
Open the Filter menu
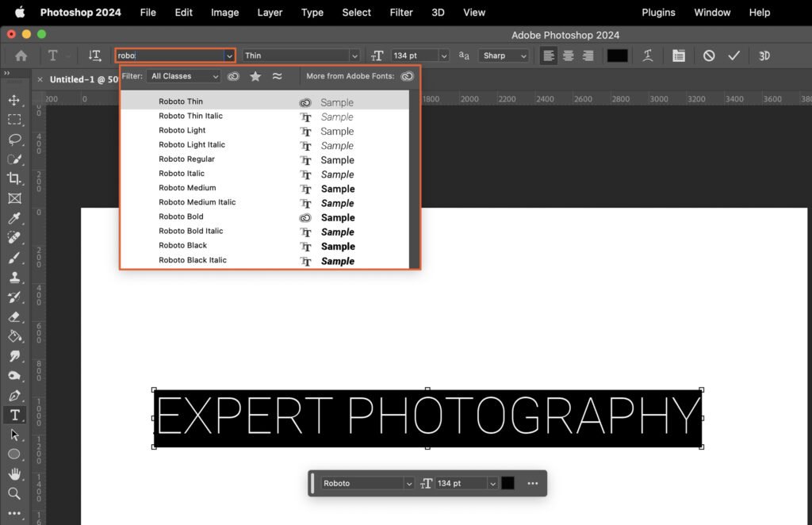[x=401, y=13]
